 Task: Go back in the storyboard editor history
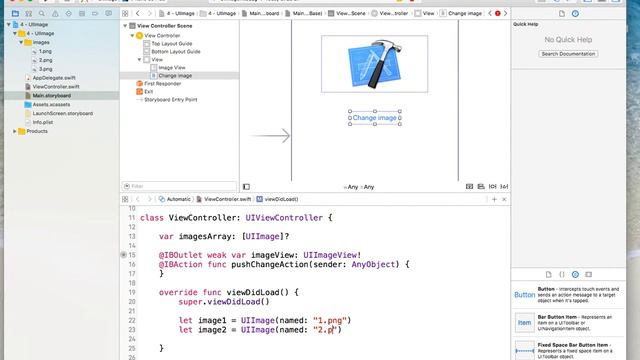coord(138,13)
